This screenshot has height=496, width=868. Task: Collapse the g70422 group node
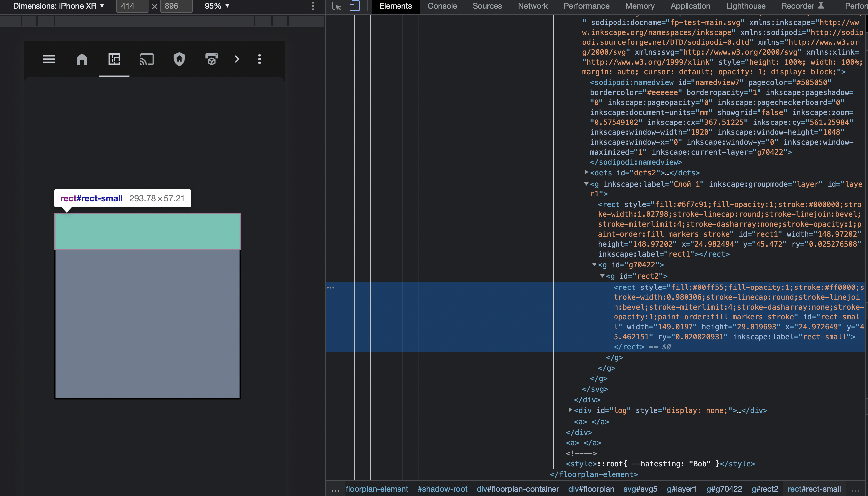click(594, 264)
